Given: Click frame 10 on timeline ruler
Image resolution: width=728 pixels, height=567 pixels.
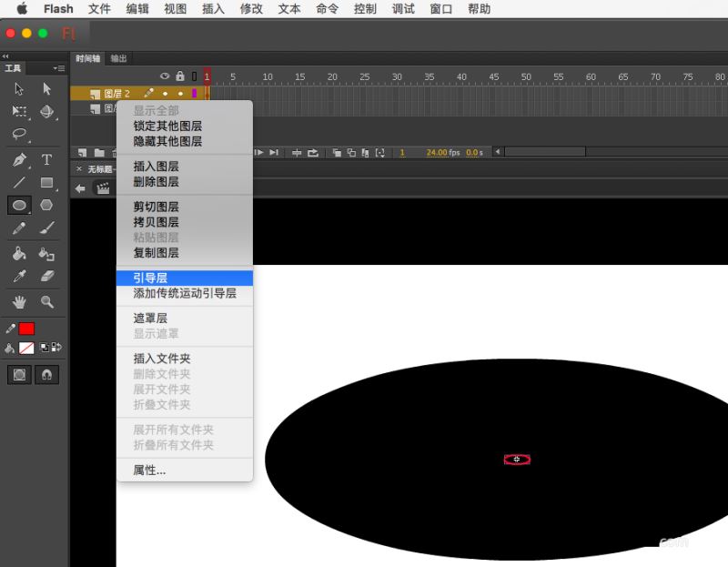Looking at the screenshot, I should point(268,76).
